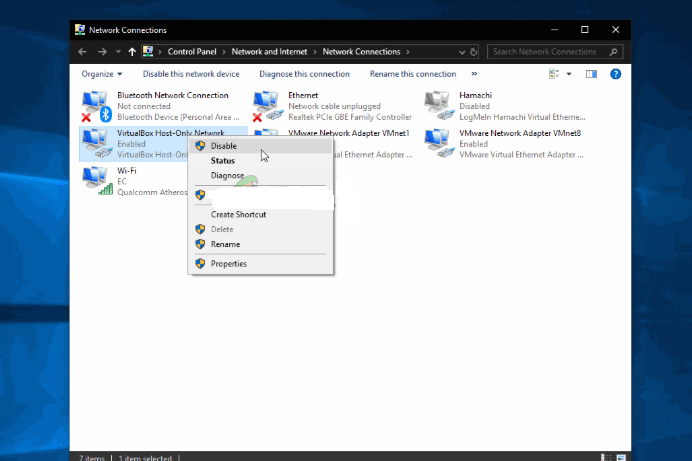Screen dimensions: 692x461
Task: Click the search magnifier icon
Action: click(613, 52)
